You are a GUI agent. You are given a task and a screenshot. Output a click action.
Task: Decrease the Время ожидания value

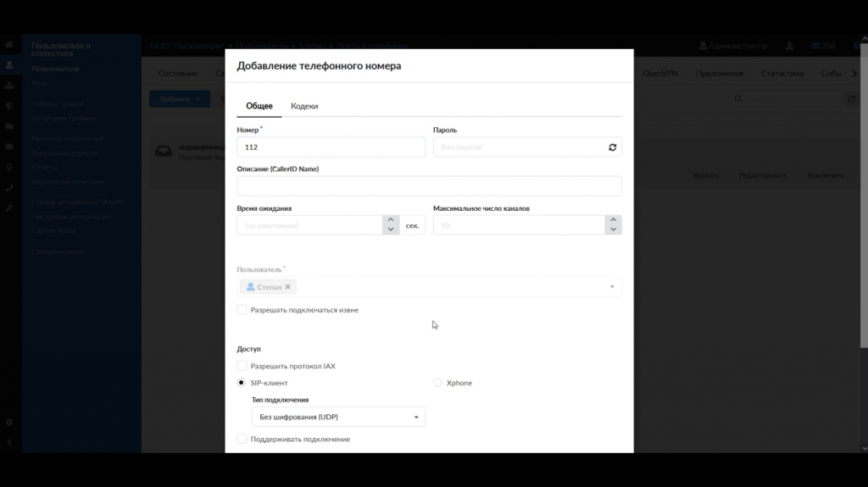[x=391, y=230]
